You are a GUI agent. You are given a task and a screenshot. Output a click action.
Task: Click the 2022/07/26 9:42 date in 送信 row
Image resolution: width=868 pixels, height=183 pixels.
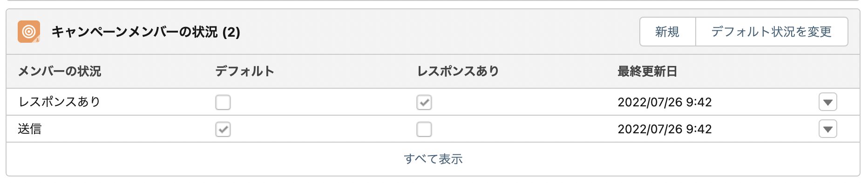coord(665,129)
